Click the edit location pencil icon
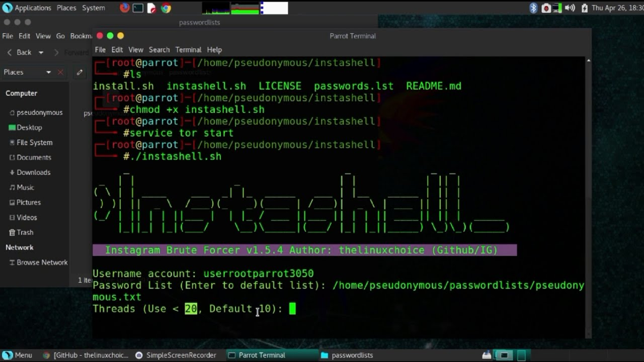The width and height of the screenshot is (644, 362). [79, 72]
